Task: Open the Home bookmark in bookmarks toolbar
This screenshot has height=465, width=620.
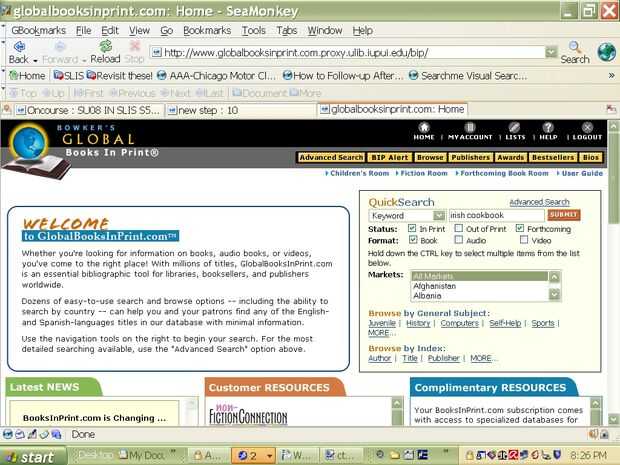Action: (x=27, y=76)
